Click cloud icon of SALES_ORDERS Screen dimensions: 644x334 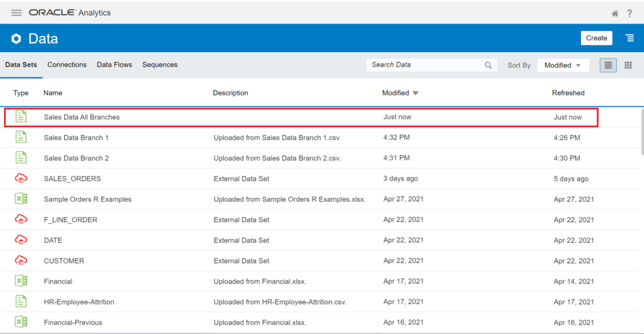[x=21, y=178]
